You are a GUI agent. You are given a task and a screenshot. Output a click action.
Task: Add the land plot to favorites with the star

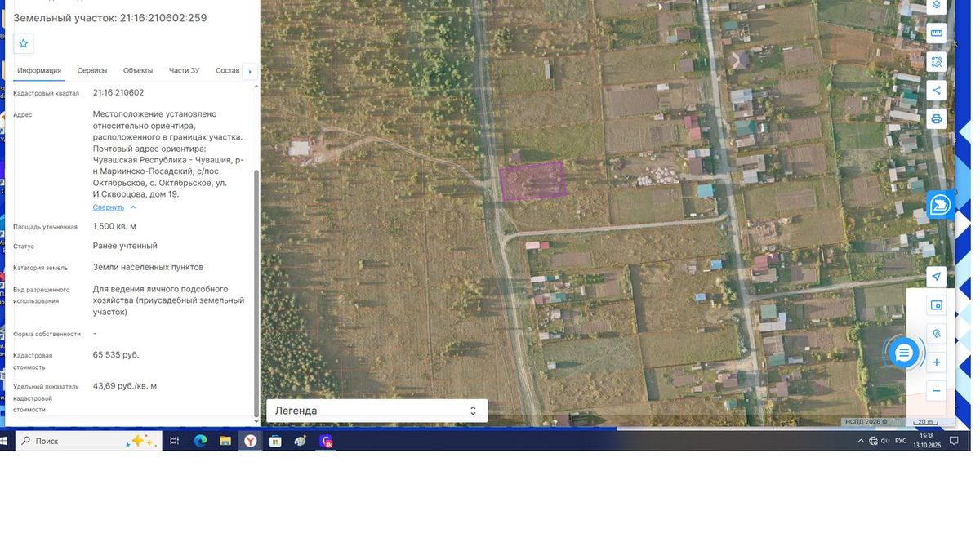tap(24, 43)
